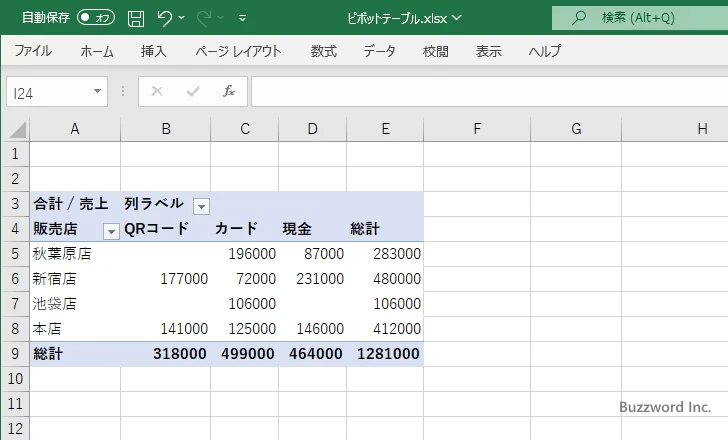Click the formula bar Cancel X icon
Viewport: 728px width, 440px height.
pos(157,91)
